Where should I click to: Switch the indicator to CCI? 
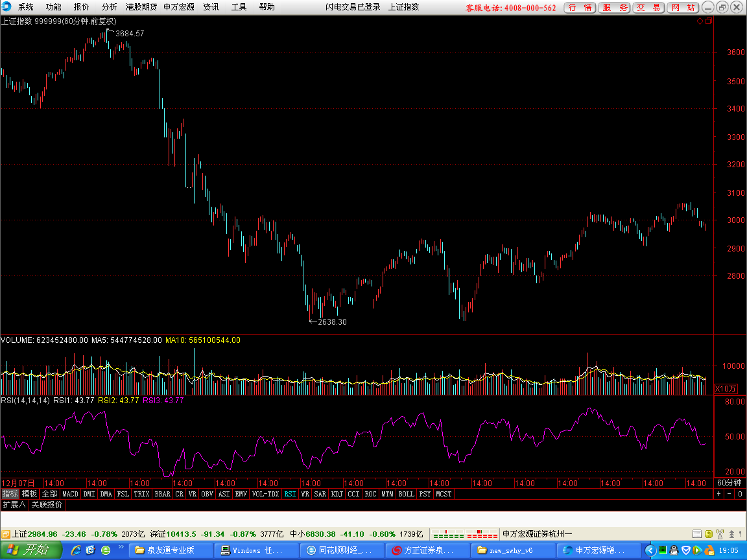click(353, 494)
